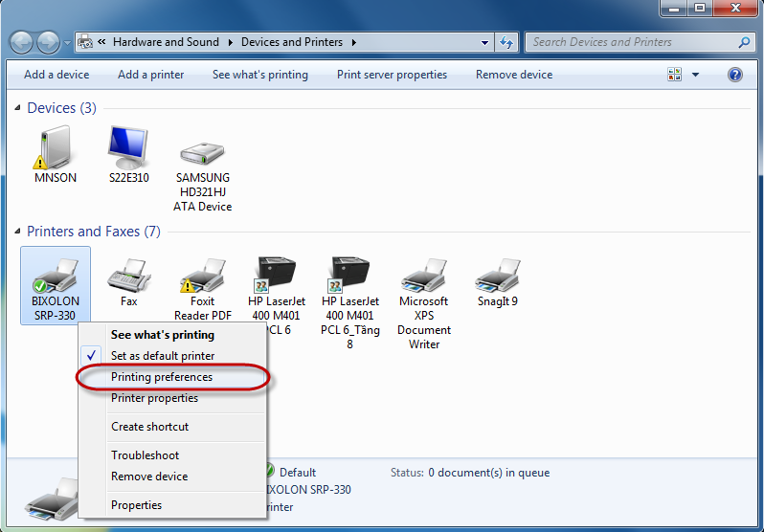Open the change view dropdown arrow
The height and width of the screenshot is (532, 764).
point(696,75)
